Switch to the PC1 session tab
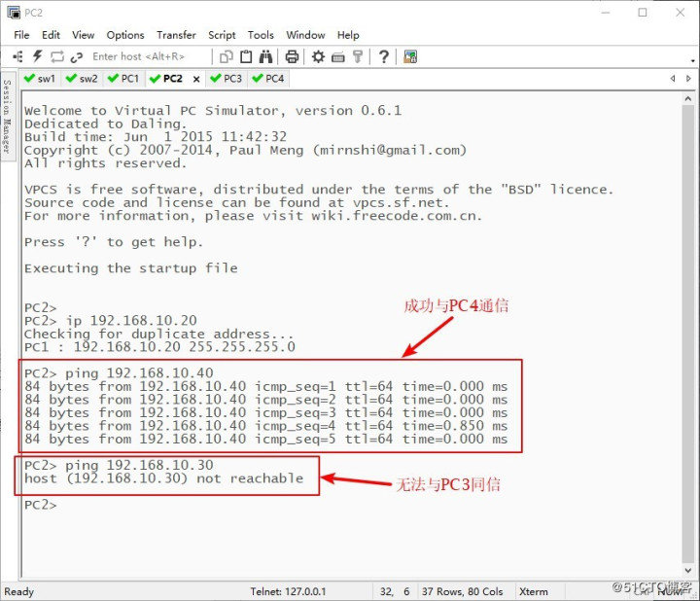This screenshot has height=601, width=700. [124, 79]
